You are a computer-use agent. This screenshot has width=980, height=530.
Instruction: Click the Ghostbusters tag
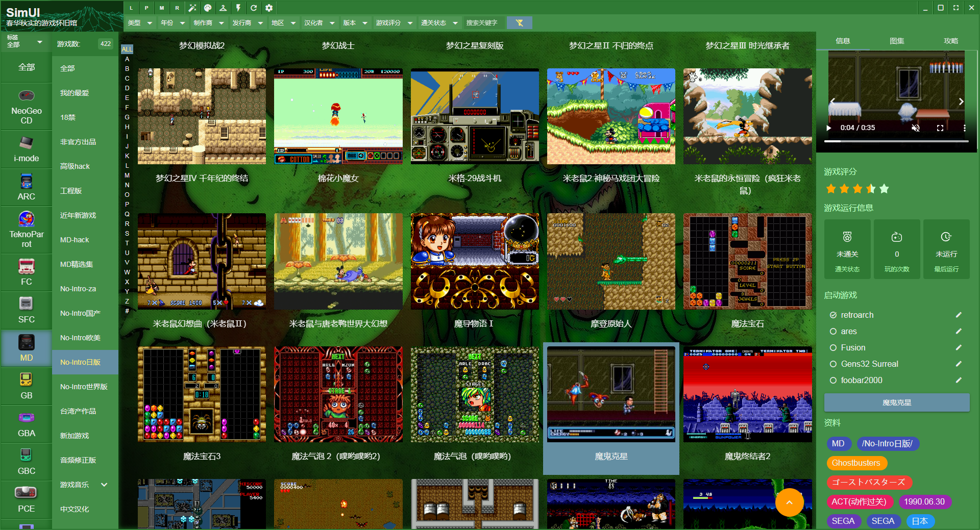[x=856, y=463]
